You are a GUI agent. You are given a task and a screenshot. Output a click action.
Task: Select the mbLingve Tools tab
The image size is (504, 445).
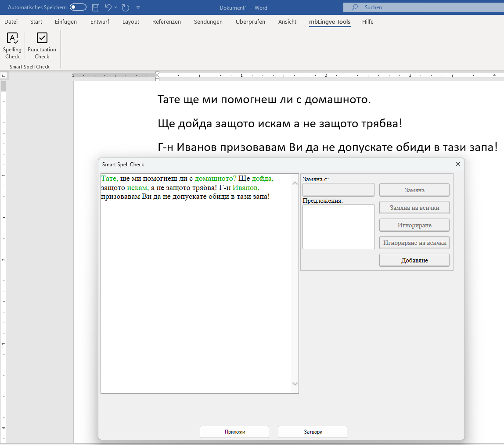click(329, 22)
